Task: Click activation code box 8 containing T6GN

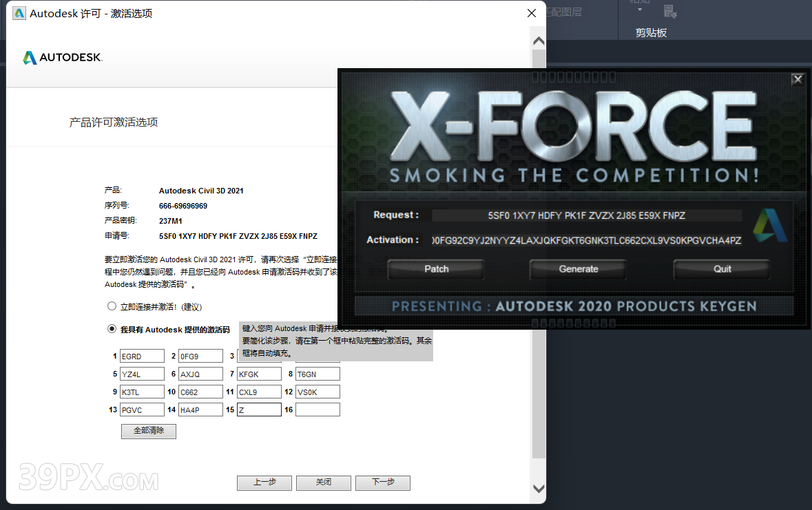Action: point(317,374)
